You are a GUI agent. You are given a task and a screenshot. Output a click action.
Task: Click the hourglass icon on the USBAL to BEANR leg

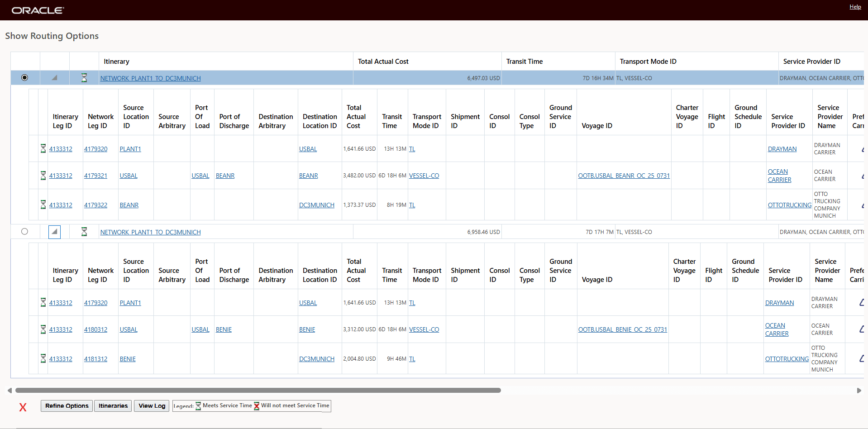43,176
